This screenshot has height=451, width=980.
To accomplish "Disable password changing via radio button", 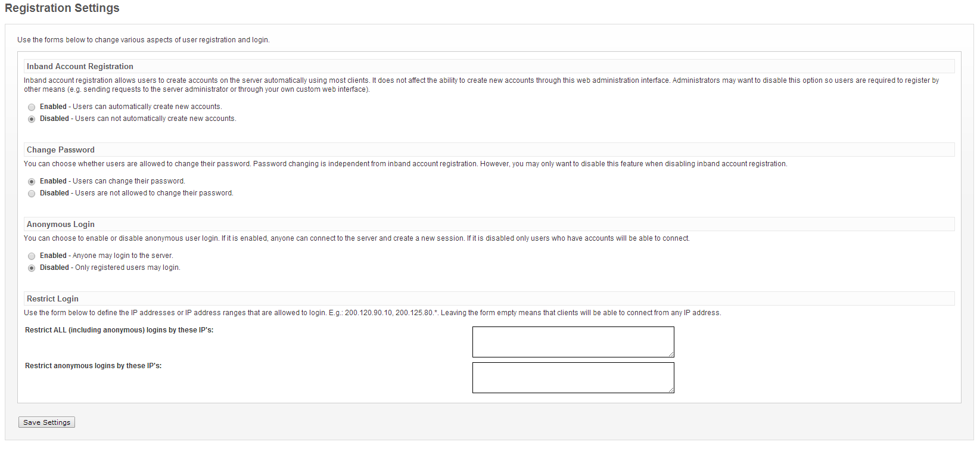I will click(x=32, y=194).
